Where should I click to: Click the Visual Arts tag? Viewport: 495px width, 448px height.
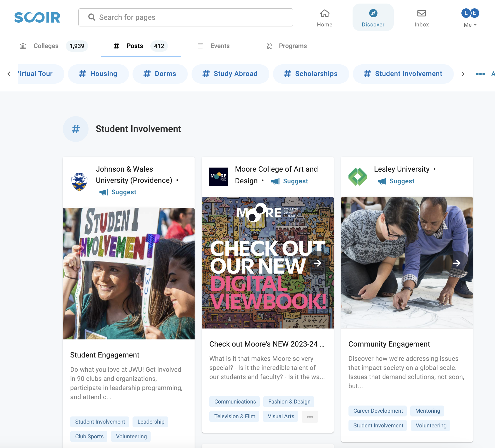[281, 416]
